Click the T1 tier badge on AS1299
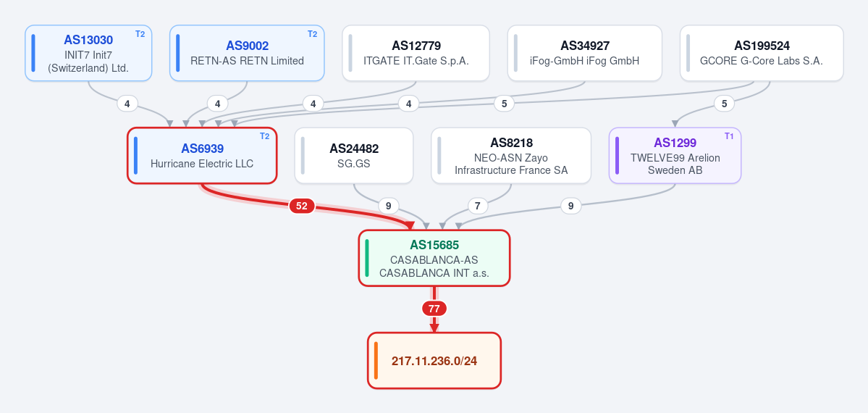868x413 pixels. 729,136
